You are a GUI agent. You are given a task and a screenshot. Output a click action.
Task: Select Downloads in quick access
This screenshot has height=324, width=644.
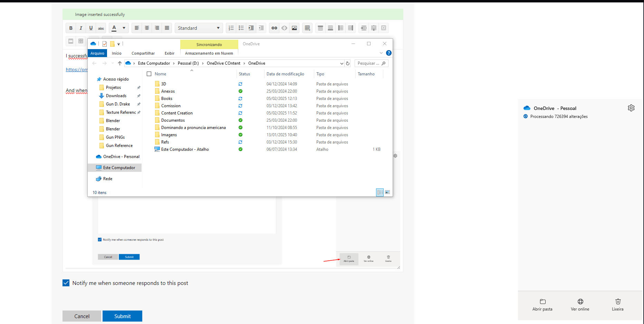[116, 96]
